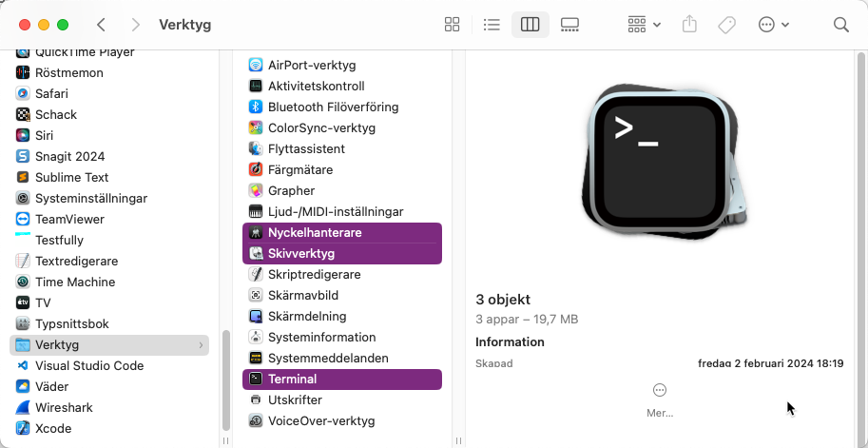Click the Mer... button in preview
The image size is (868, 448).
(659, 400)
